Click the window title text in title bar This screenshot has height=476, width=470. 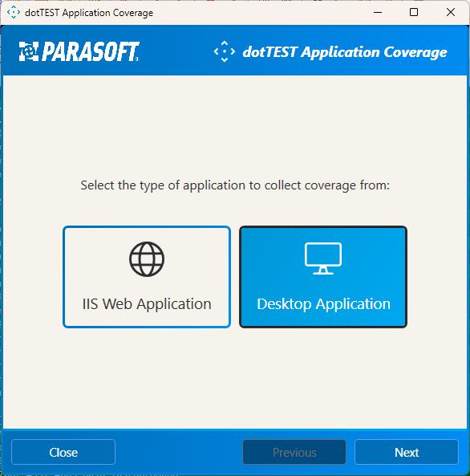click(x=89, y=13)
